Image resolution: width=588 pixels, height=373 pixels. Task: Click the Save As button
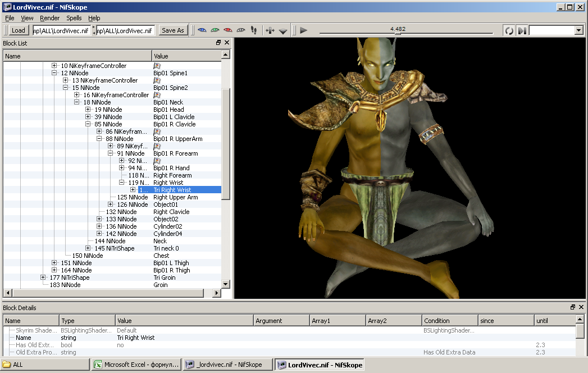click(172, 30)
